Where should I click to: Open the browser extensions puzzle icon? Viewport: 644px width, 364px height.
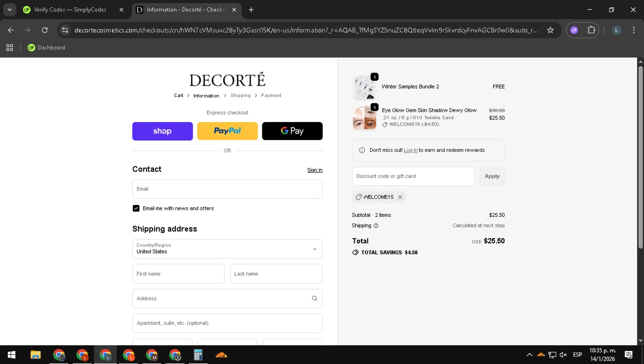coord(591,30)
